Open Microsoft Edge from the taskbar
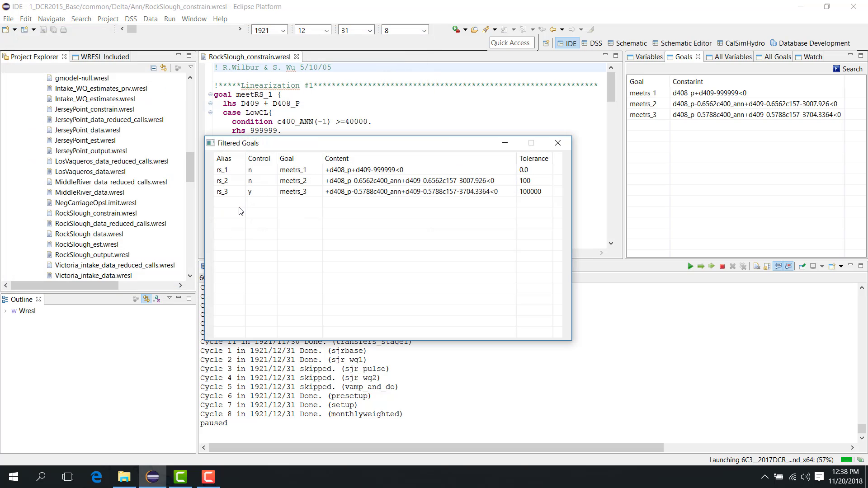The width and height of the screenshot is (868, 488). pyautogui.click(x=96, y=476)
